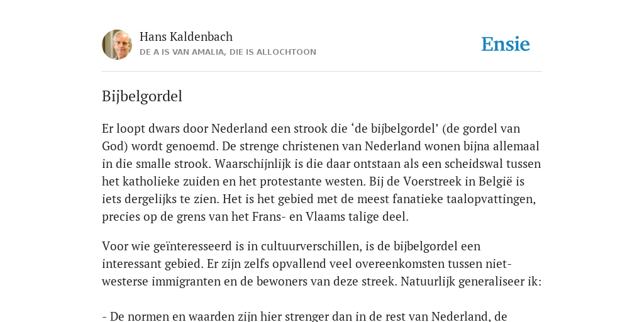644x322 pixels.
Task: Click the phrase 'Natuurlijk generaliseer ik:'
Action: pos(471,282)
